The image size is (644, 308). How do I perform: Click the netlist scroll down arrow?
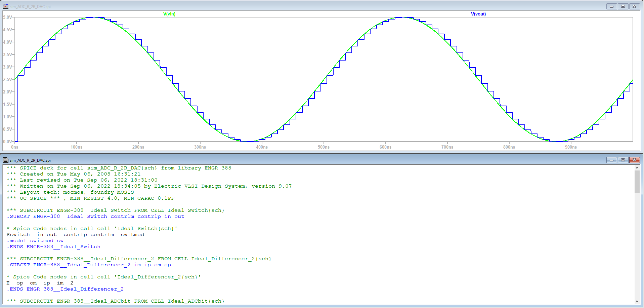point(637,301)
